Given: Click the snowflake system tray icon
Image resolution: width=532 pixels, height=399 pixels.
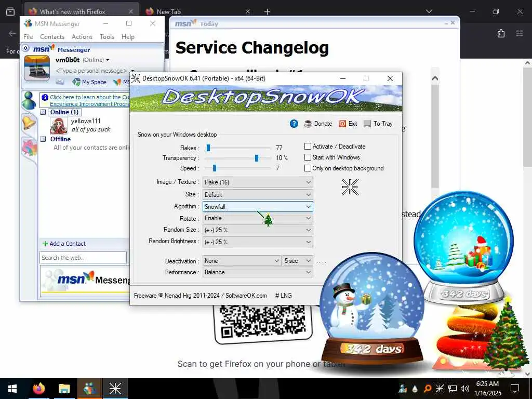Looking at the screenshot, I should (440, 389).
